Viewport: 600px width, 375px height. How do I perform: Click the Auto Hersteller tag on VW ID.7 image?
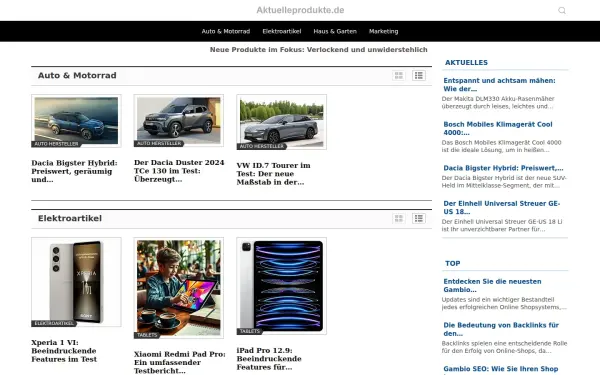(x=261, y=146)
